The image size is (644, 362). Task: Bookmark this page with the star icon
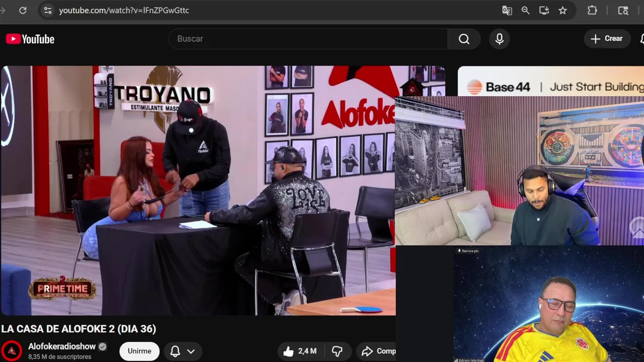tap(562, 10)
